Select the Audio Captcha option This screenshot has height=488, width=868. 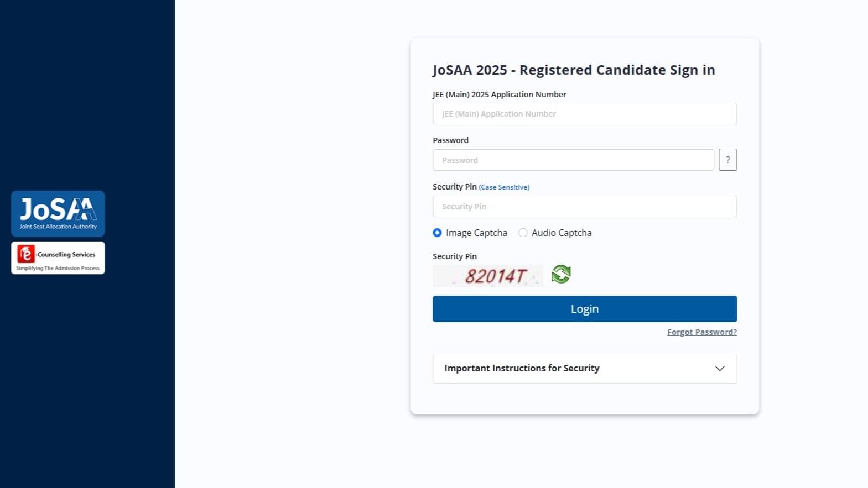[x=523, y=233]
